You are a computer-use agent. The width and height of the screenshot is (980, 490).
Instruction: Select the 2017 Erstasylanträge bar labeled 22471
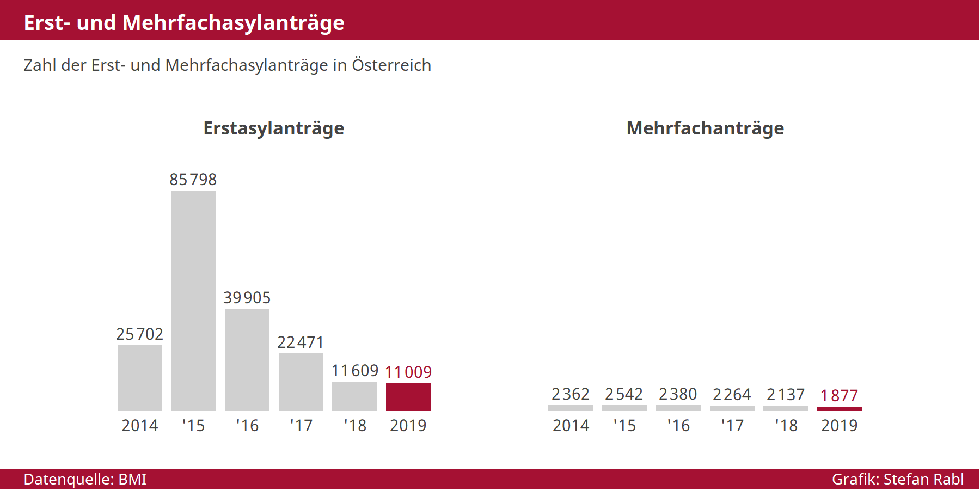(x=301, y=382)
